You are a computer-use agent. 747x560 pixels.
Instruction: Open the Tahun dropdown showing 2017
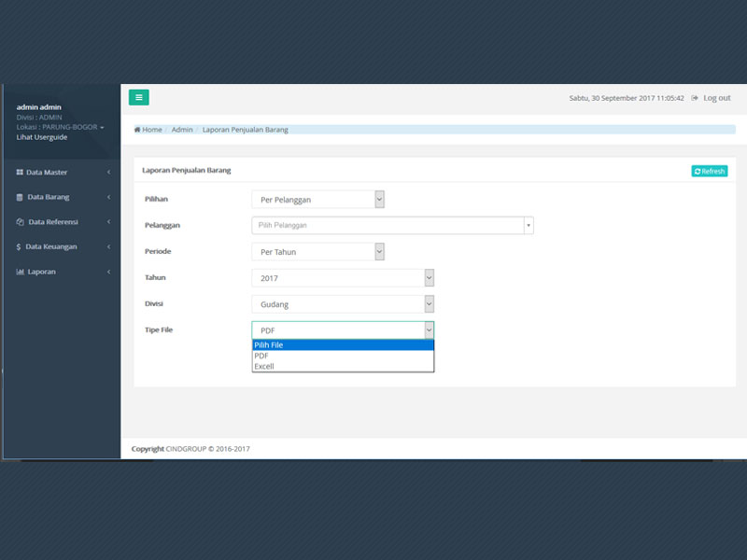(x=343, y=277)
